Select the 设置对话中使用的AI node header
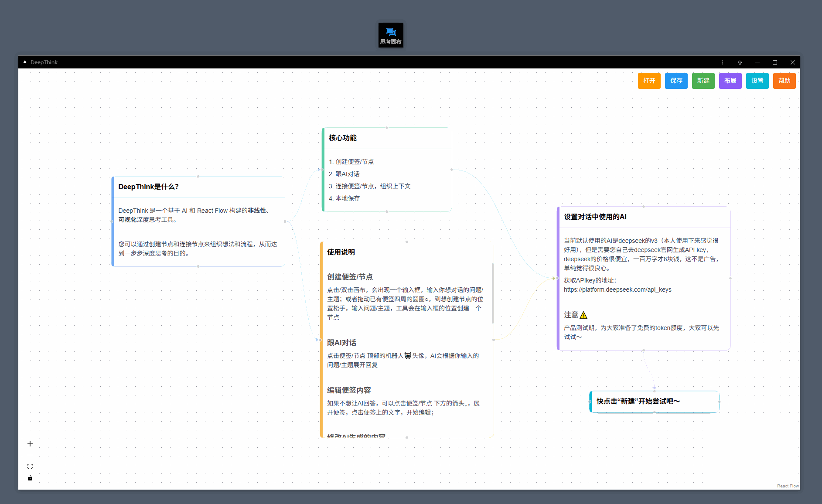This screenshot has height=504, width=822. tap(595, 217)
